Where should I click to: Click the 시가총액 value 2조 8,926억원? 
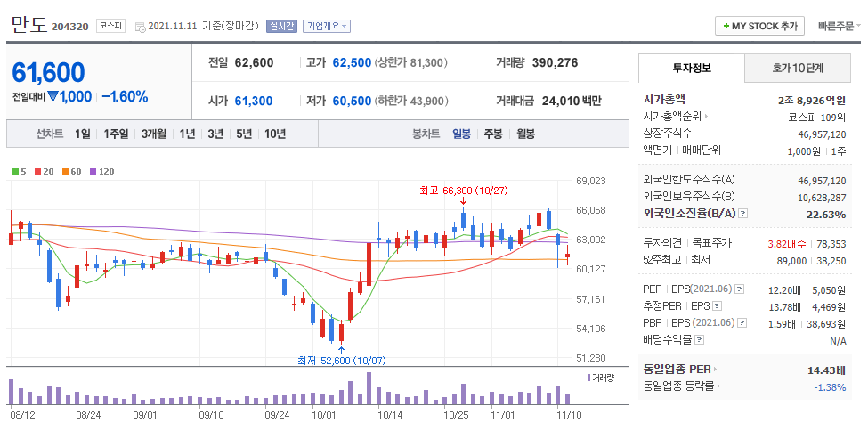812,101
